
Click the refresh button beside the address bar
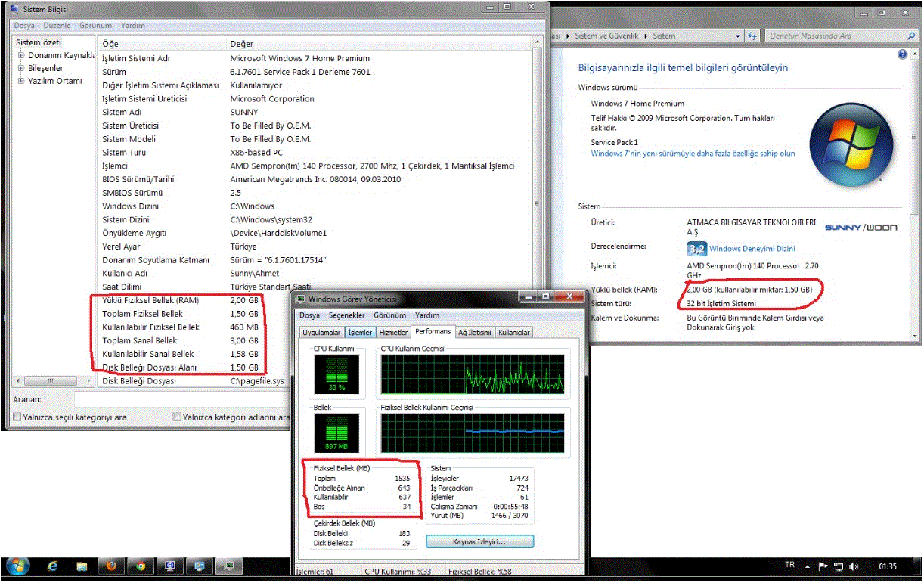(752, 36)
